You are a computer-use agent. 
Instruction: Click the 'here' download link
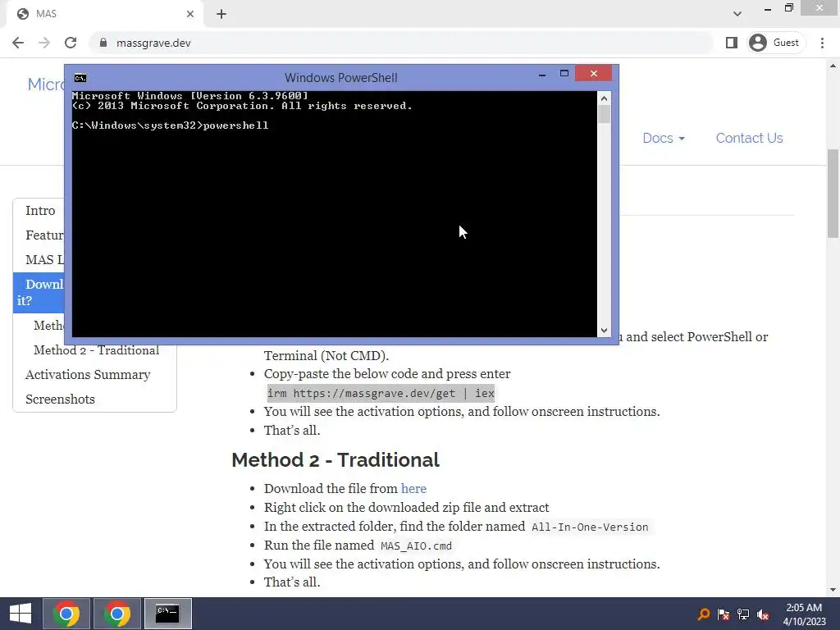click(413, 489)
